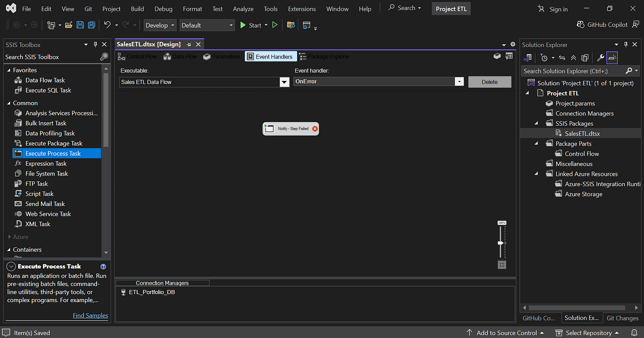Switch to the Data Flow tab
This screenshot has width=644, height=338.
click(x=180, y=57)
